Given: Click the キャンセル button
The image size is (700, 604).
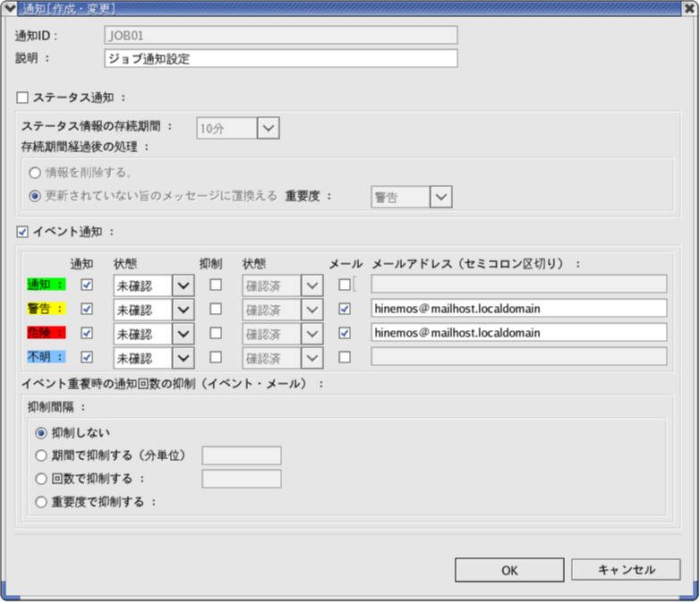Looking at the screenshot, I should click(x=626, y=570).
